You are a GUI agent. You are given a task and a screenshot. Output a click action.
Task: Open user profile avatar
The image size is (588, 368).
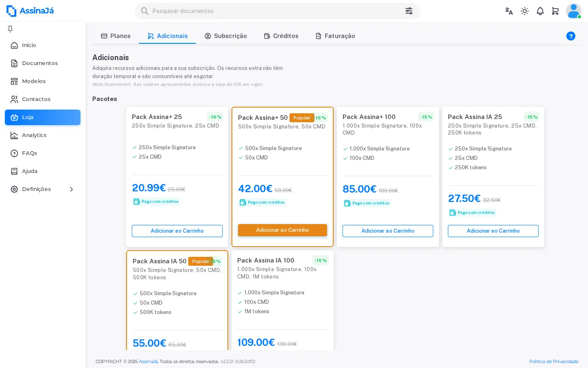click(573, 11)
